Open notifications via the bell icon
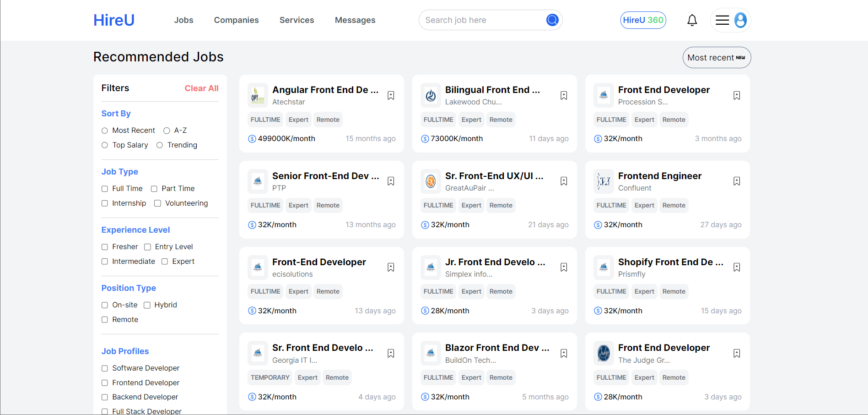Viewport: 868px width, 415px height. (x=692, y=20)
